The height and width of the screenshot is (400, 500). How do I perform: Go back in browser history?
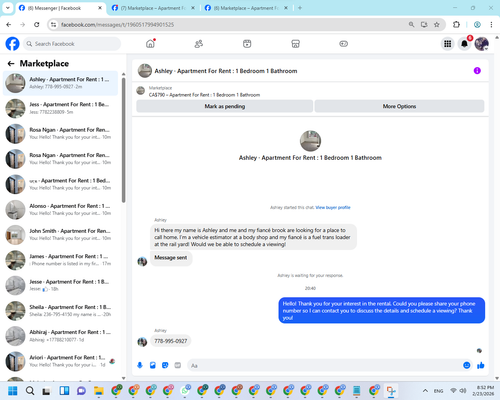coord(9,25)
